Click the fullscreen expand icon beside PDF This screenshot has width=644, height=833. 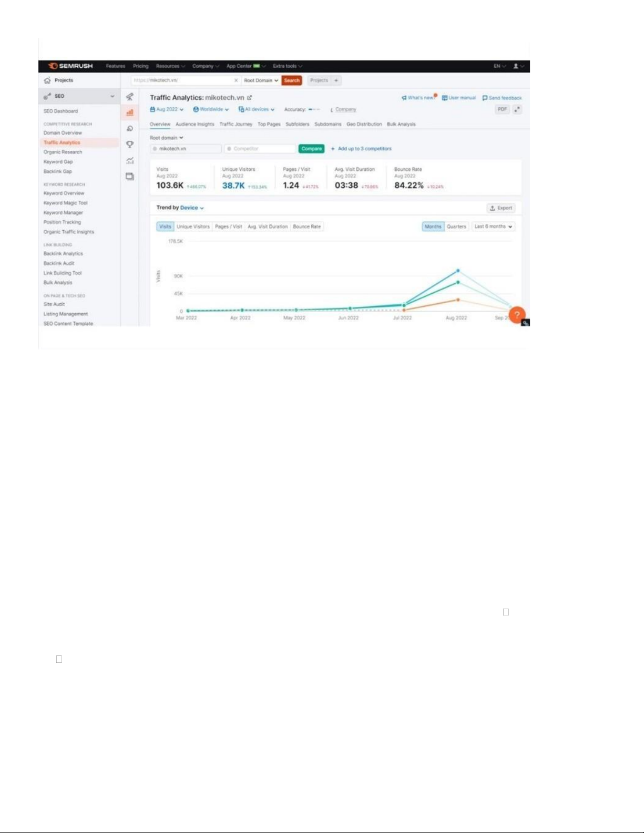[x=517, y=109]
